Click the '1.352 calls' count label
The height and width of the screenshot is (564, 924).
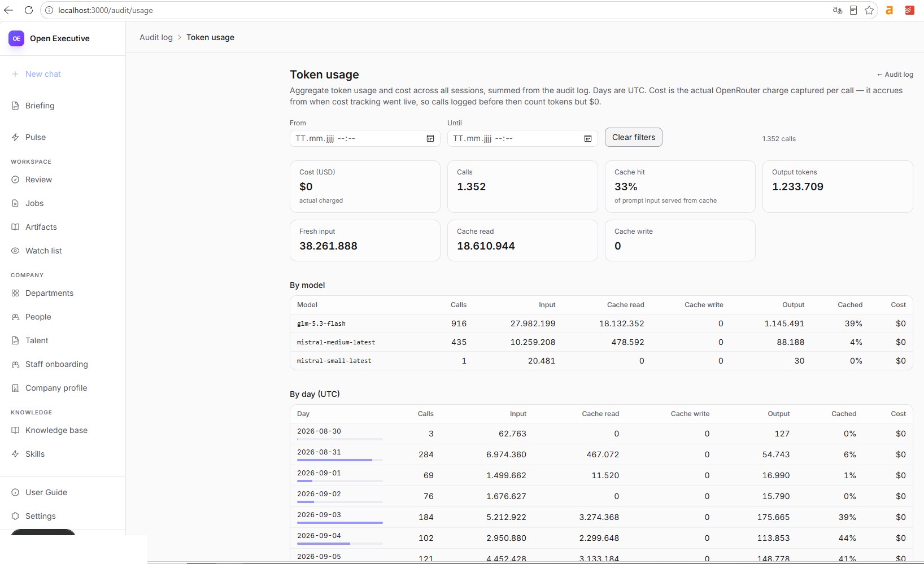point(779,139)
